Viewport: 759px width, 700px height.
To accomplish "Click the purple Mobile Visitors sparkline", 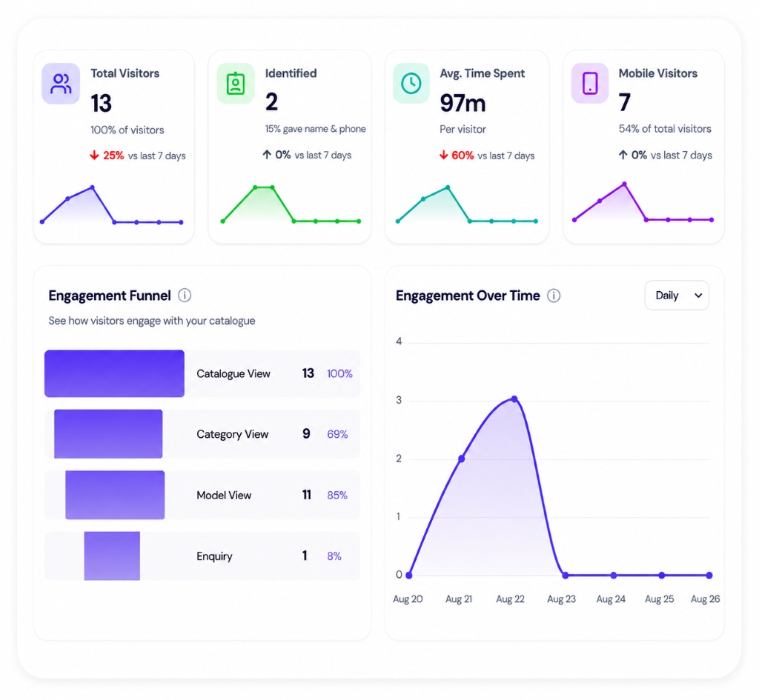I will tap(643, 202).
